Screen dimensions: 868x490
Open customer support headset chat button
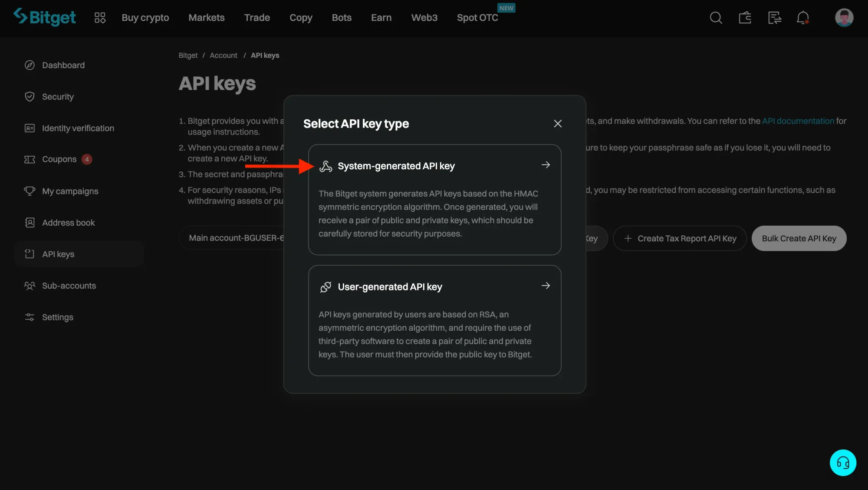[843, 463]
